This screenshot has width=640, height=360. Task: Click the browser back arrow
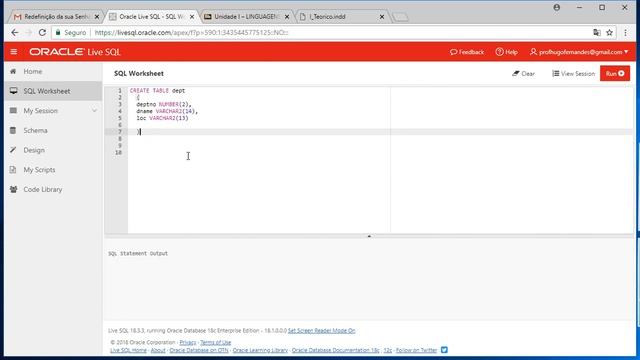click(15, 32)
